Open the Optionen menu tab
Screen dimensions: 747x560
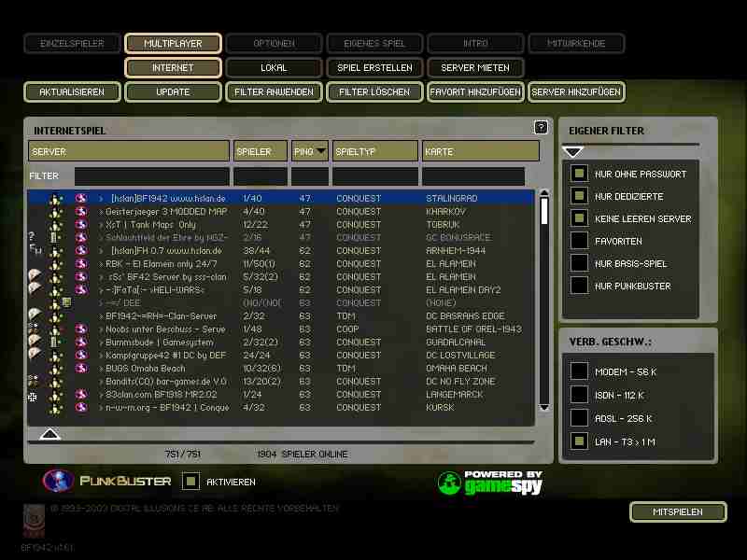pos(274,43)
